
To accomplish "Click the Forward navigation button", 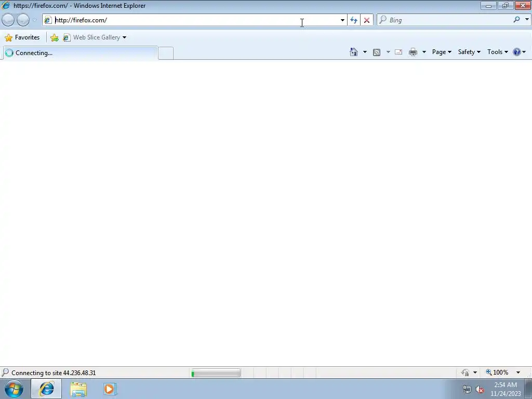I will pos(23,20).
